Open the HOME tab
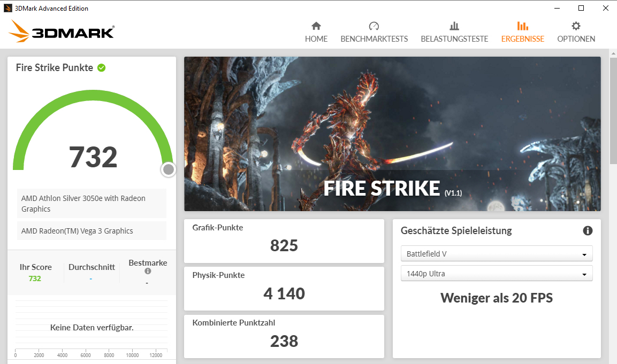 click(316, 32)
